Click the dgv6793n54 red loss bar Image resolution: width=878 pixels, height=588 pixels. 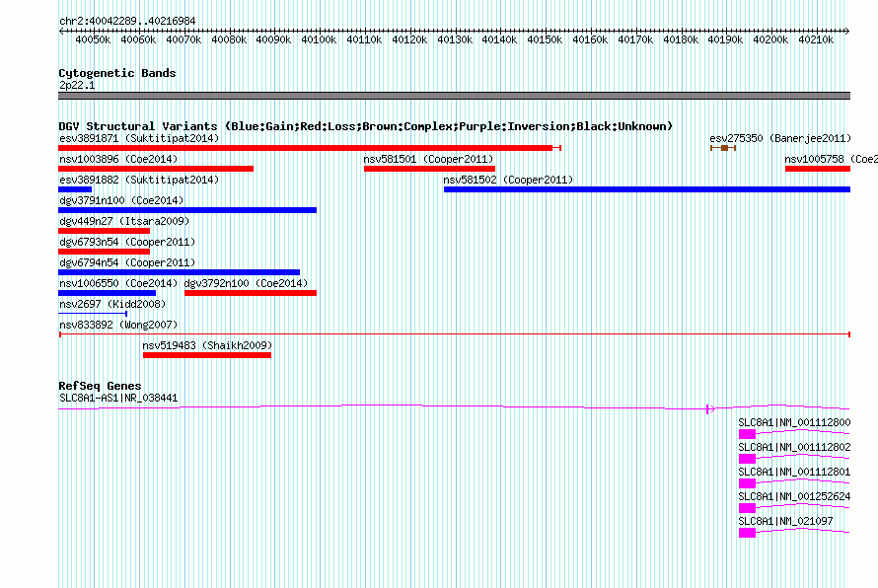click(x=105, y=252)
